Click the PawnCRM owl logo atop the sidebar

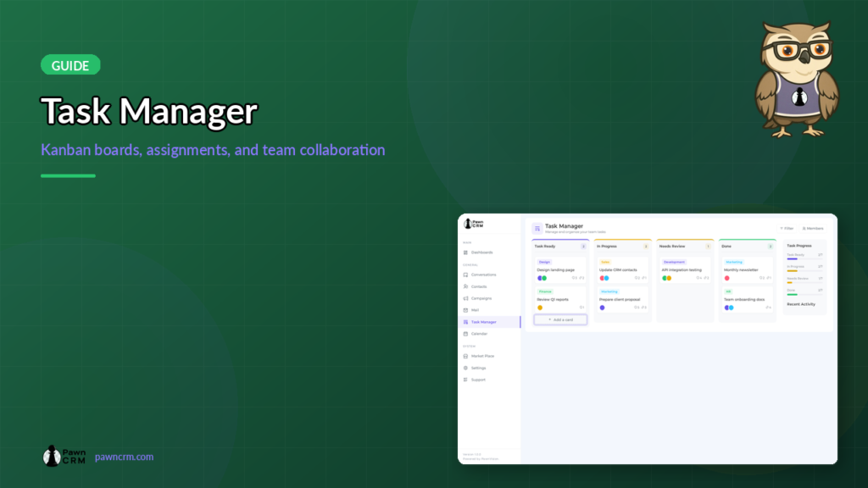point(468,225)
